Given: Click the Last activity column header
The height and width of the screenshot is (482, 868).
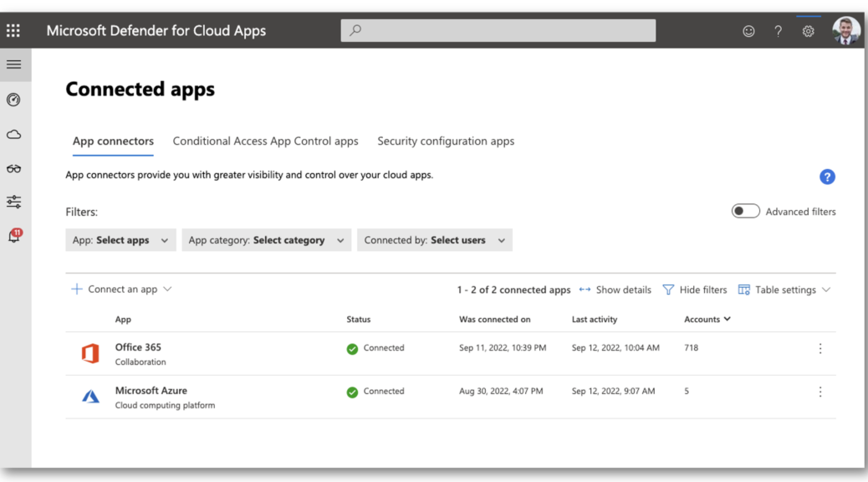Looking at the screenshot, I should (x=595, y=319).
